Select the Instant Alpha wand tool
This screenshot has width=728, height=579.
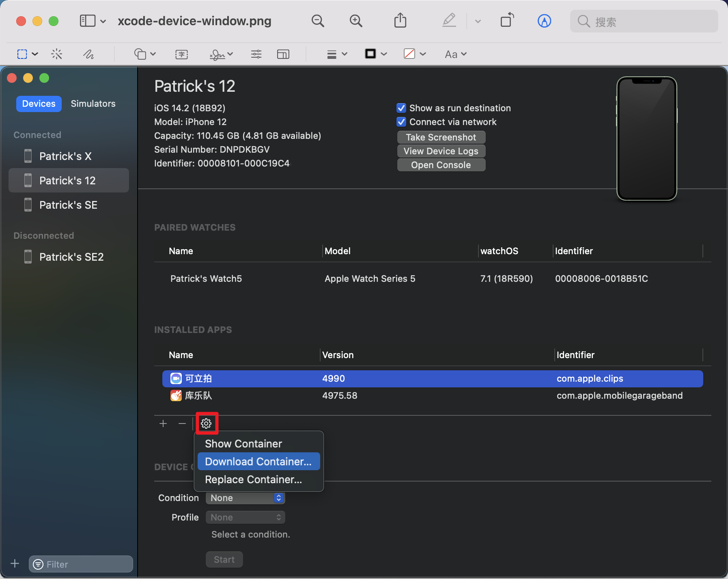click(x=57, y=54)
